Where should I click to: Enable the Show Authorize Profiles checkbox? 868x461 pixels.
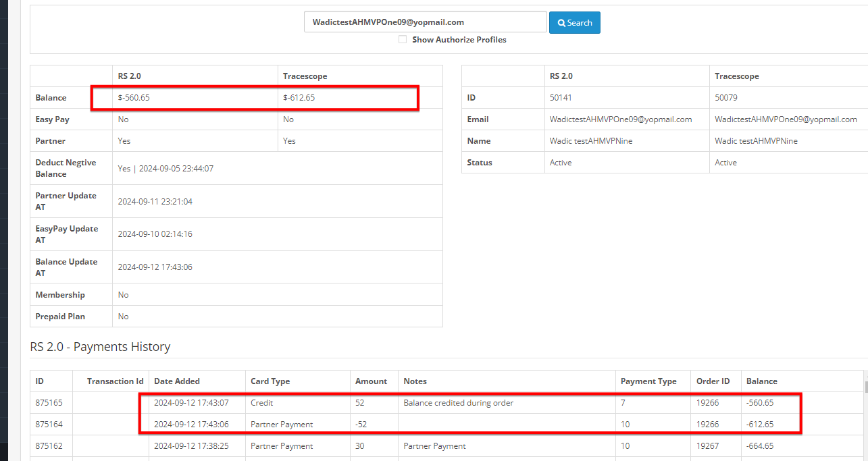click(403, 40)
